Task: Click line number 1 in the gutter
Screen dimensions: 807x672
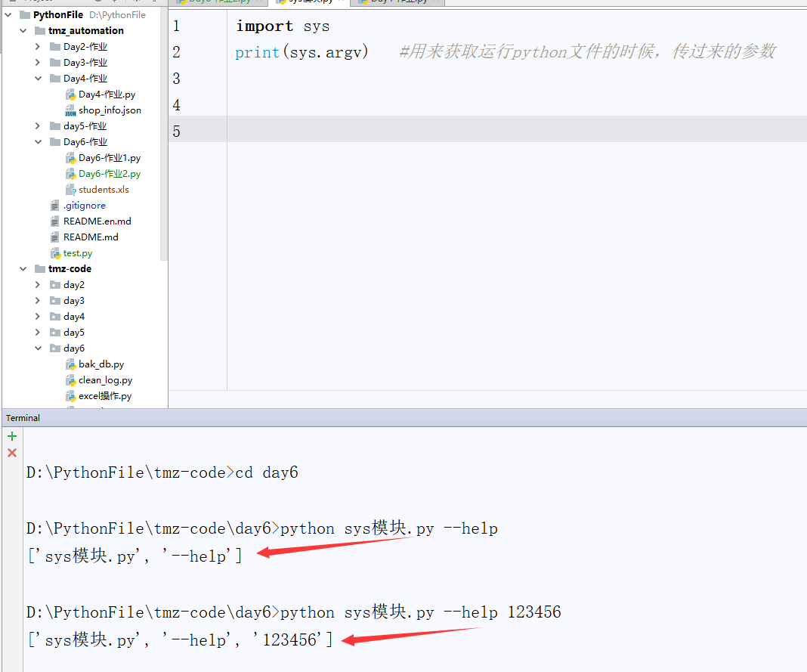Action: point(177,26)
